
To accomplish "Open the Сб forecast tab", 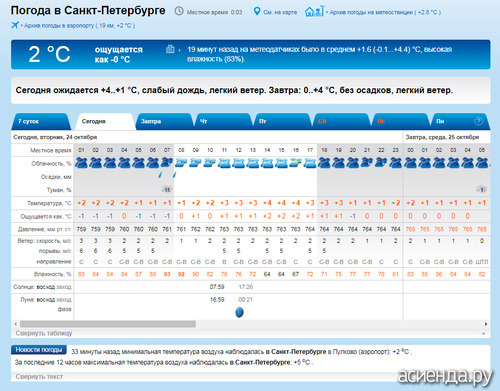I will (341, 121).
